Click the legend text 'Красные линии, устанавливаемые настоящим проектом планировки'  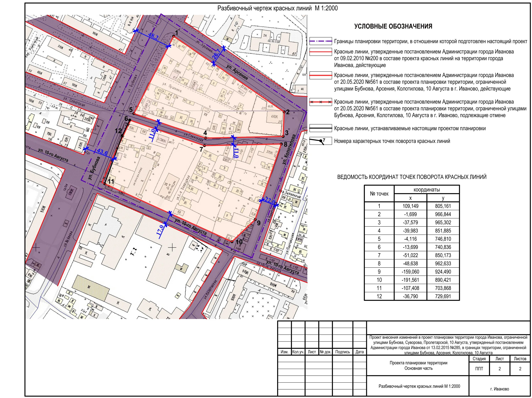[410, 128]
